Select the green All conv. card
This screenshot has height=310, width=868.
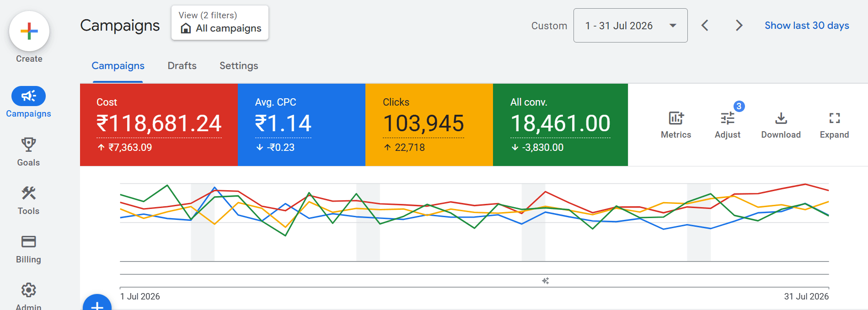pyautogui.click(x=560, y=125)
